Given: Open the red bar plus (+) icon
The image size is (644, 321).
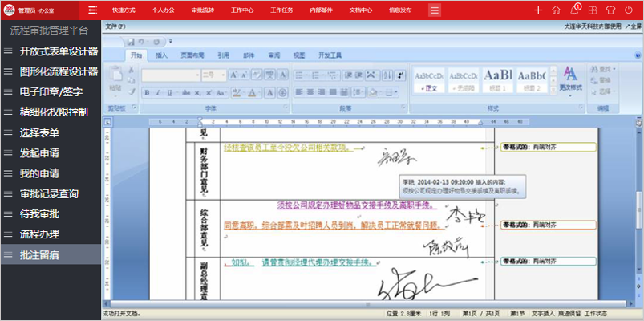Looking at the screenshot, I should (538, 10).
